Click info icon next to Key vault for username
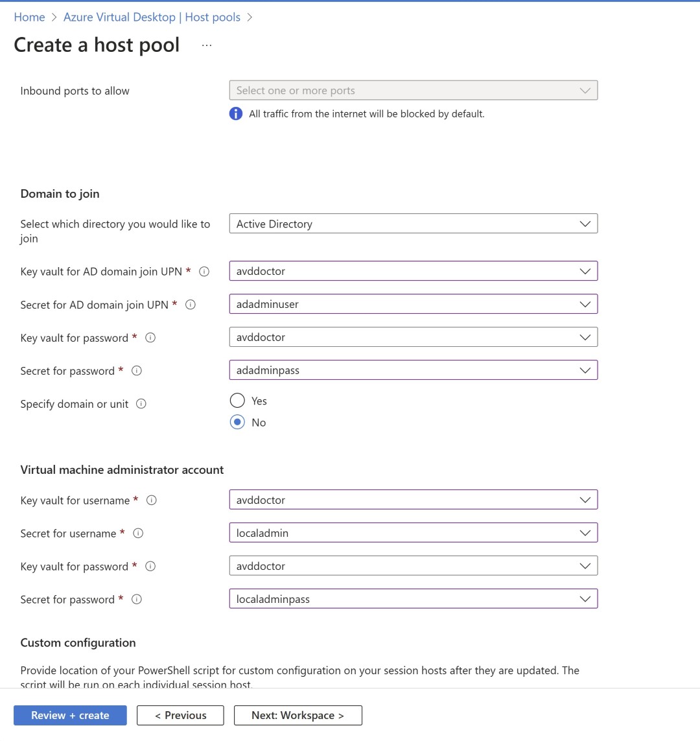700x741 pixels. 152,500
